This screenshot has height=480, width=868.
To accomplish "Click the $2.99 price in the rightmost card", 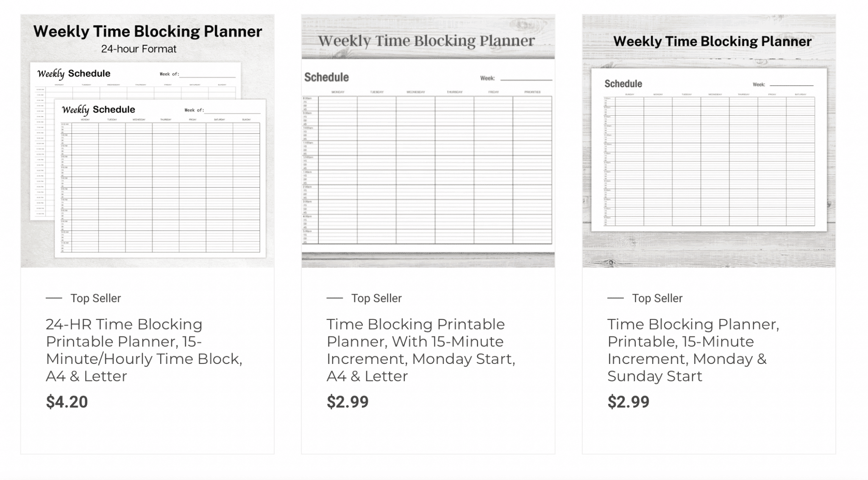I will (628, 402).
